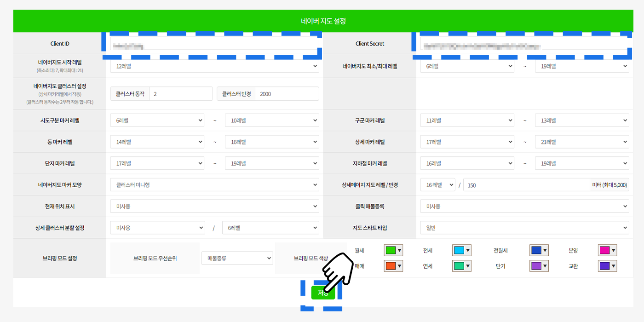
Task: Click the green 저장 save button
Action: 323,293
